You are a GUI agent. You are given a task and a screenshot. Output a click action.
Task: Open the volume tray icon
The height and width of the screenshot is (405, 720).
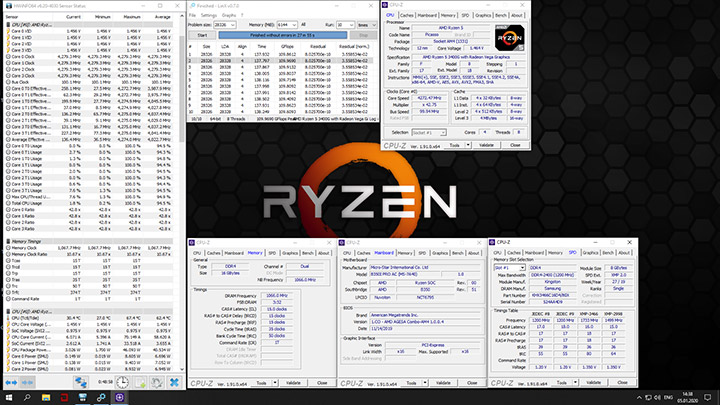pyautogui.click(x=657, y=398)
